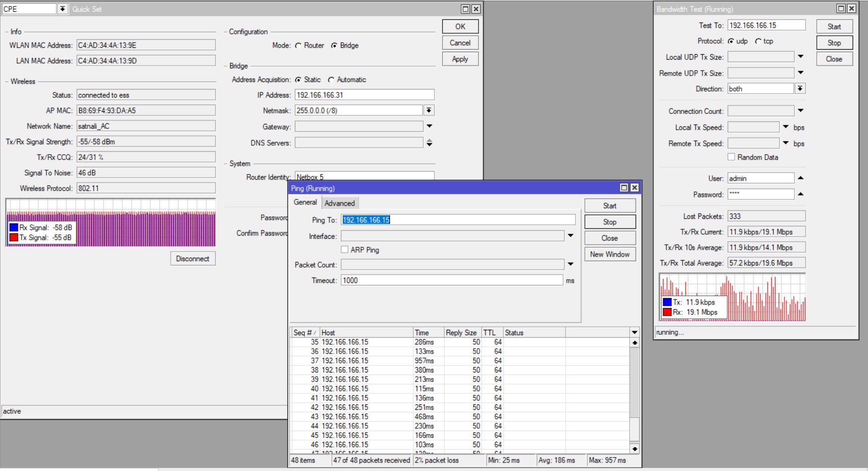Open a New Window from Ping
The image size is (868, 471).
click(610, 254)
